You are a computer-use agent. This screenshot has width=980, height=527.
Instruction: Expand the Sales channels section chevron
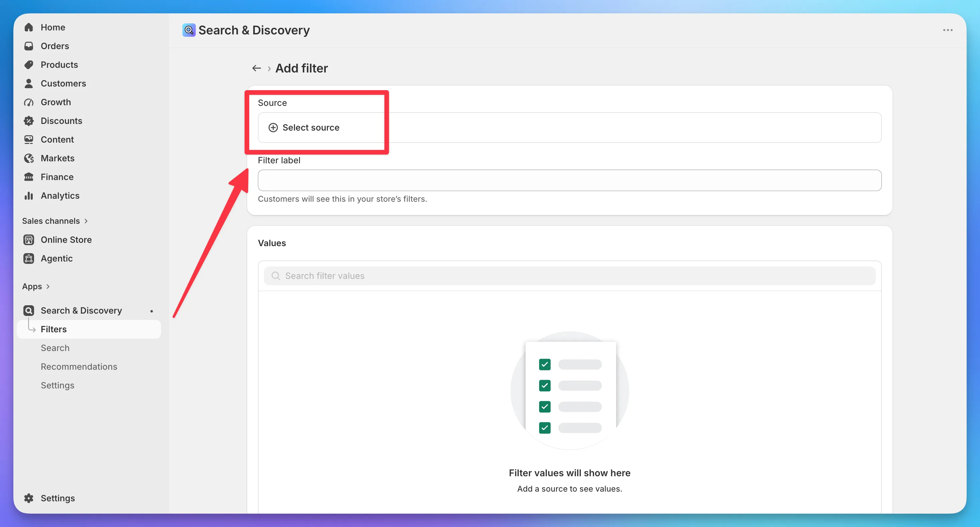tap(86, 221)
